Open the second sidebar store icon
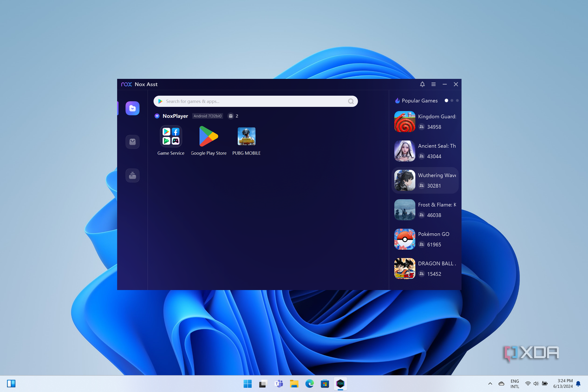Image resolution: width=588 pixels, height=392 pixels. tap(132, 142)
